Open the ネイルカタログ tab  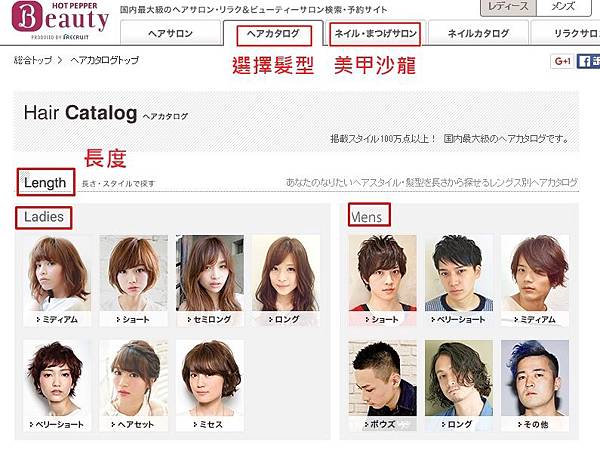[x=478, y=33]
